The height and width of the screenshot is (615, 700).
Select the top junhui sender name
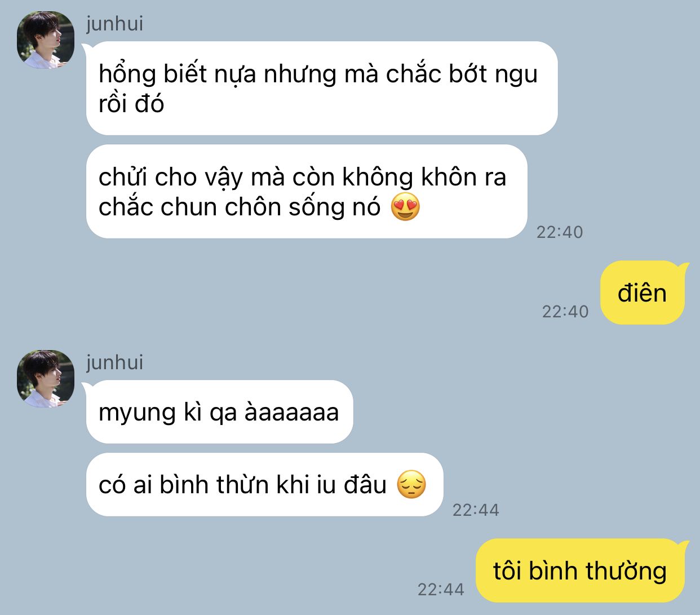click(x=114, y=24)
